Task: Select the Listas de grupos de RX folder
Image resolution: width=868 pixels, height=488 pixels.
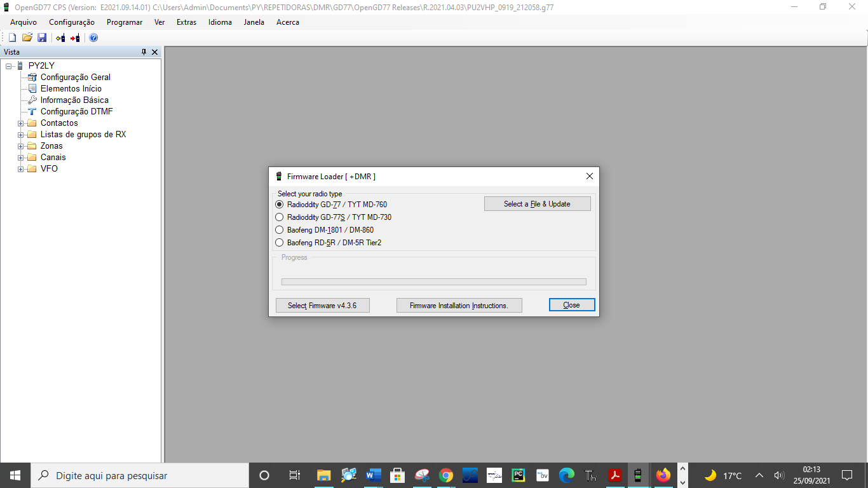Action: pyautogui.click(x=83, y=134)
